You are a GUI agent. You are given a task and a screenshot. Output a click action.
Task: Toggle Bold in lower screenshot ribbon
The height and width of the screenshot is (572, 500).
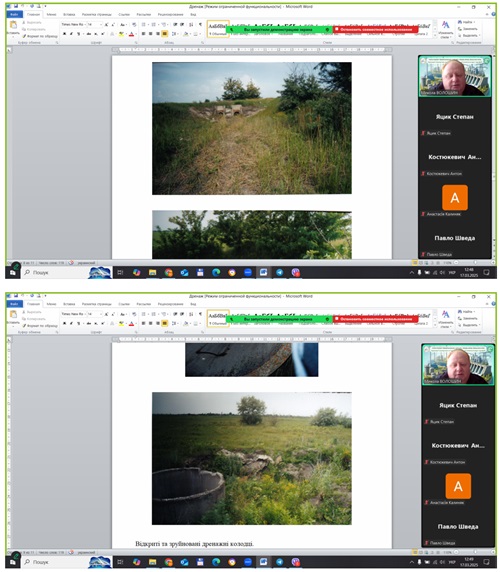tap(65, 323)
